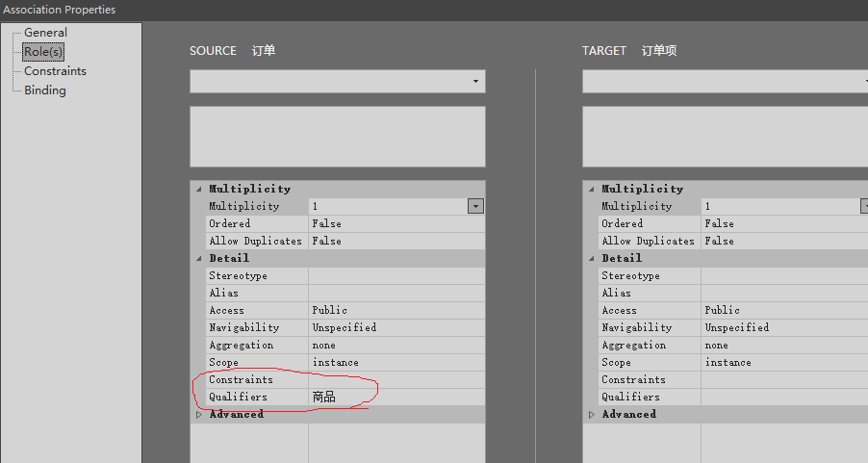Screen dimensions: 868x463
Task: Select Role(s) tree item
Action: pyautogui.click(x=44, y=52)
